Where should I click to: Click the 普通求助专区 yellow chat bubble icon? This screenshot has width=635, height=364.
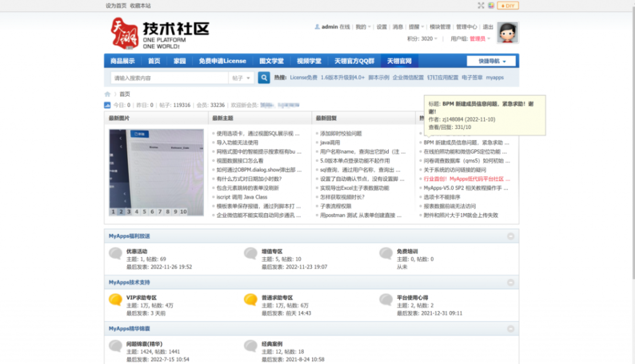coord(251,301)
